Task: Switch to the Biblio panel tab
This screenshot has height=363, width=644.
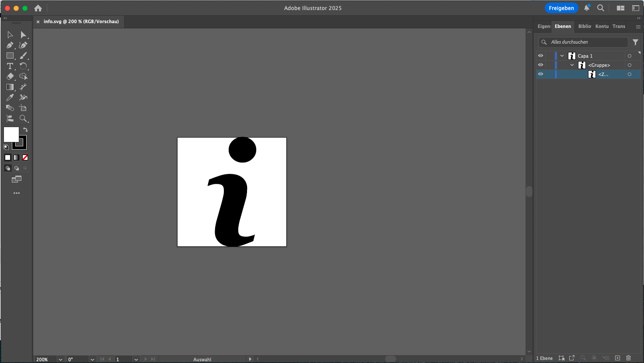Action: tap(585, 27)
